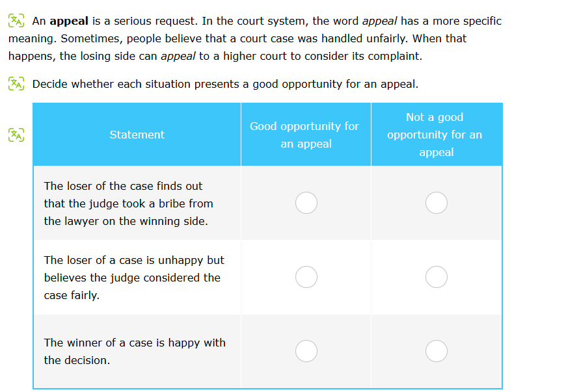This screenshot has height=392, width=566.
Task: Click the statement about the winner being happy
Action: [135, 351]
